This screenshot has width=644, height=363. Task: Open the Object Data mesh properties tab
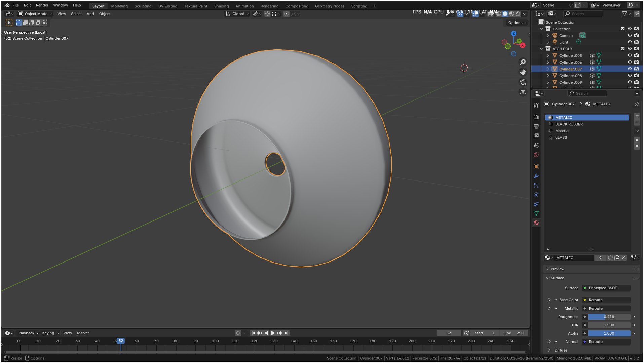click(536, 214)
